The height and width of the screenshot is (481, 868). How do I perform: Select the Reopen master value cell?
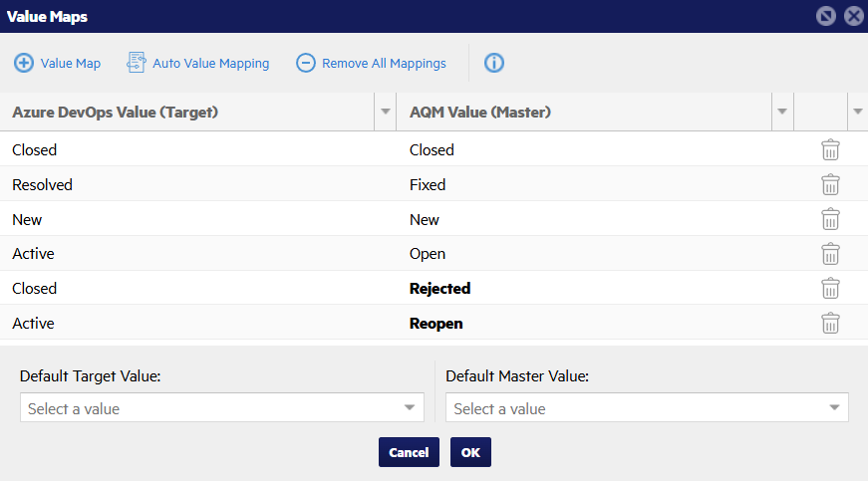point(436,324)
